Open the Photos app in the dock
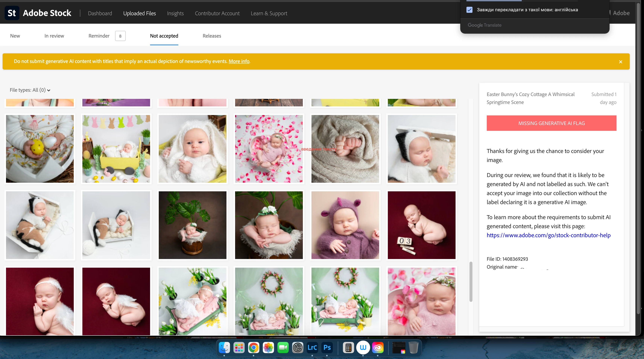Screen dimensions: 644x359 [x=268, y=348]
